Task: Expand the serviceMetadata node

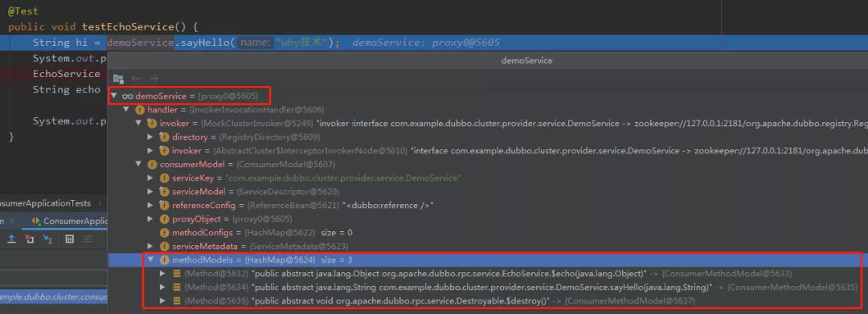Action: pos(150,246)
